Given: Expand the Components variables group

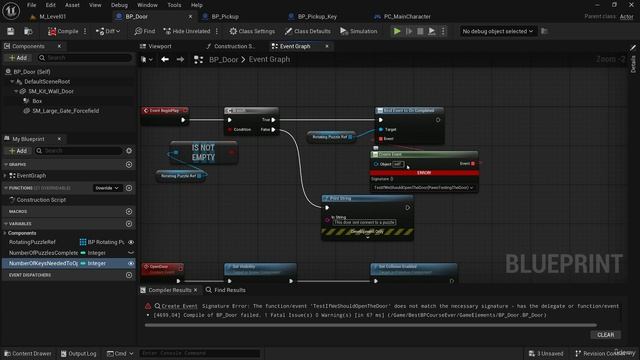Looking at the screenshot, I should [x=5, y=233].
